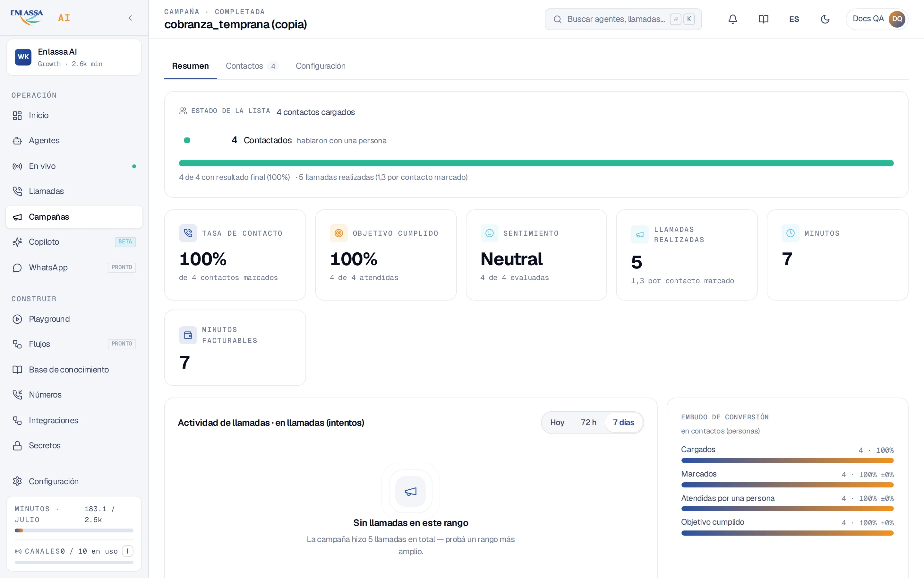Open Configuración gear in sidebar
The image size is (924, 578).
pos(74,481)
